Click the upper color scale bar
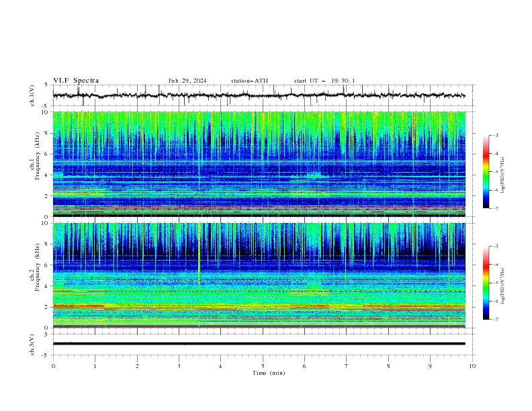Screen dimensions: 532x411 click(486, 172)
